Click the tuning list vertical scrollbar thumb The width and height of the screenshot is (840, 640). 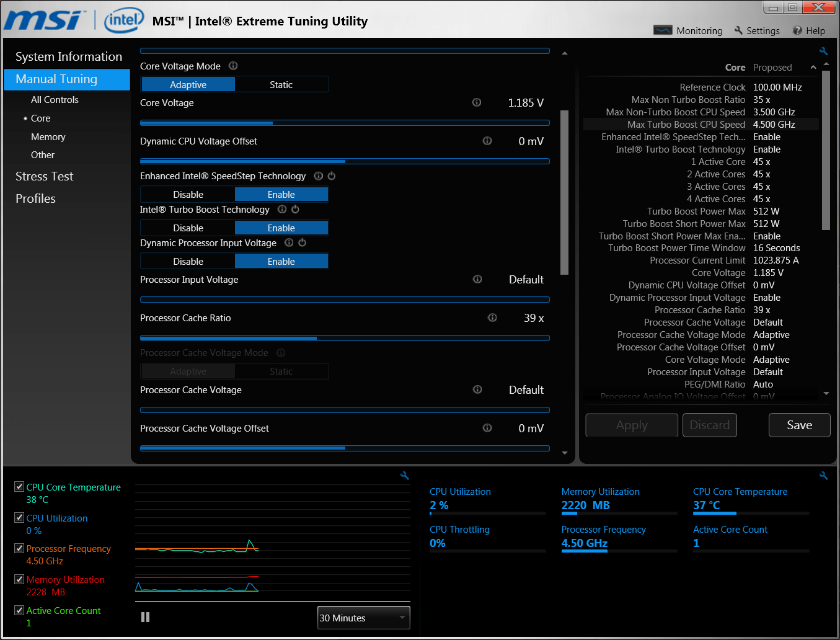[x=564, y=192]
